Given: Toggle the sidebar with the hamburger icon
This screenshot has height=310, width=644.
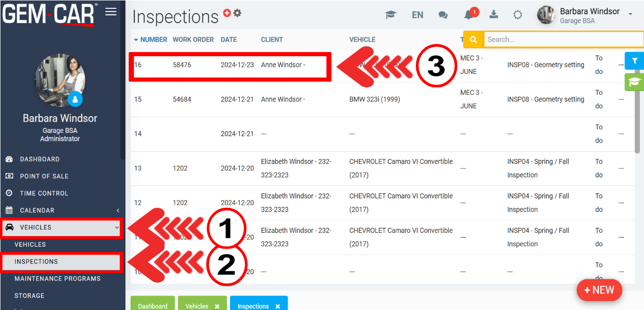Looking at the screenshot, I should (111, 12).
